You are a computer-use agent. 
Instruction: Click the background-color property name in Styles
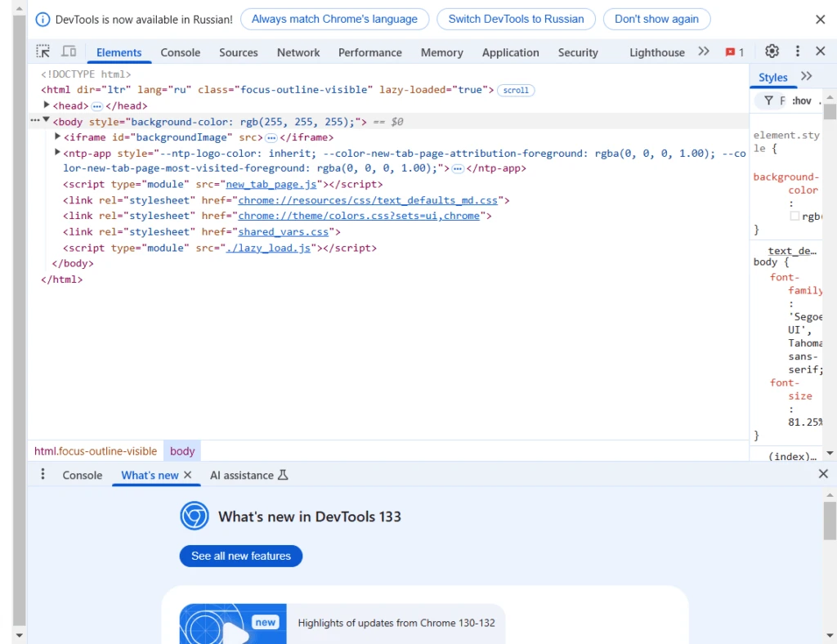[786, 184]
